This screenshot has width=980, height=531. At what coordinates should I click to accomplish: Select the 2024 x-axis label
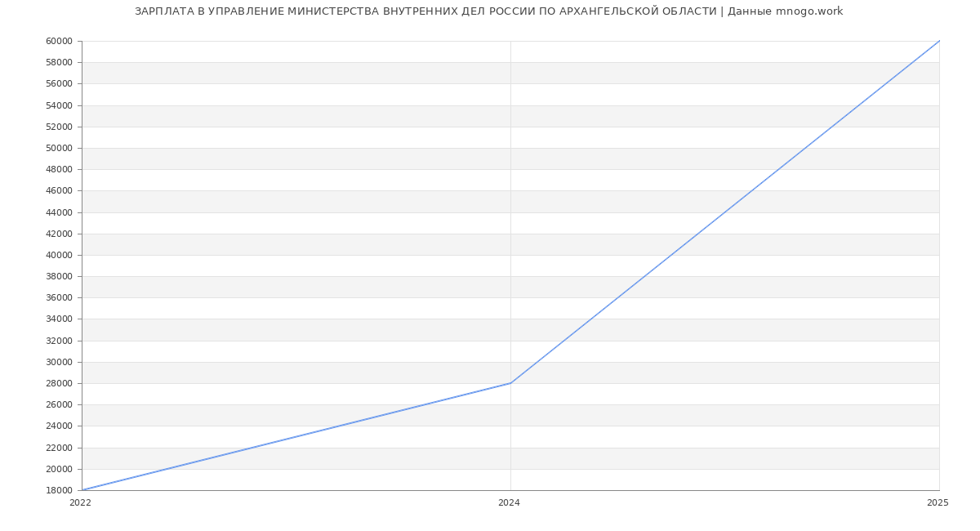tap(509, 503)
